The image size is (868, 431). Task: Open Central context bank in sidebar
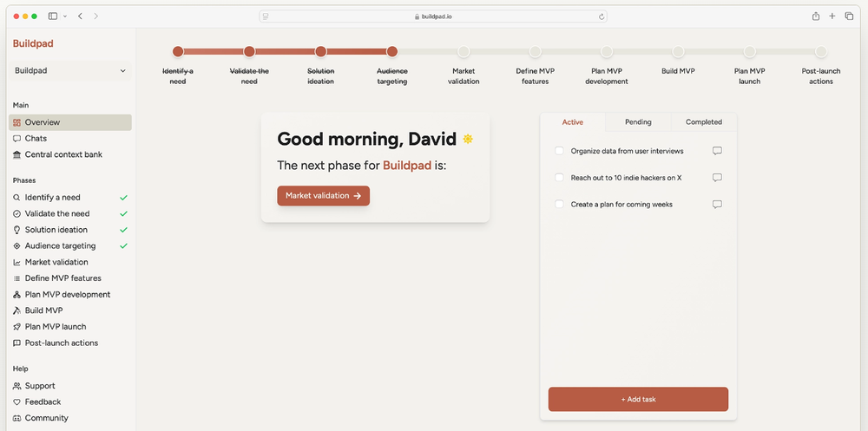(x=69, y=154)
